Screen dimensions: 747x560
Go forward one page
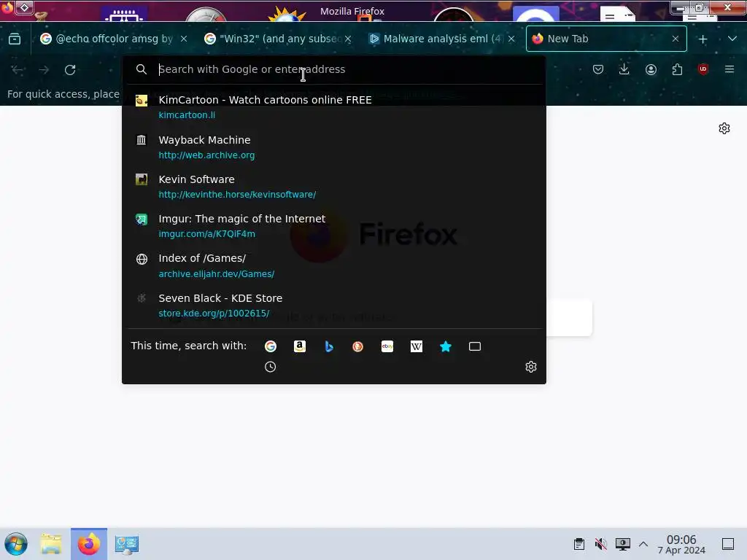coord(44,69)
